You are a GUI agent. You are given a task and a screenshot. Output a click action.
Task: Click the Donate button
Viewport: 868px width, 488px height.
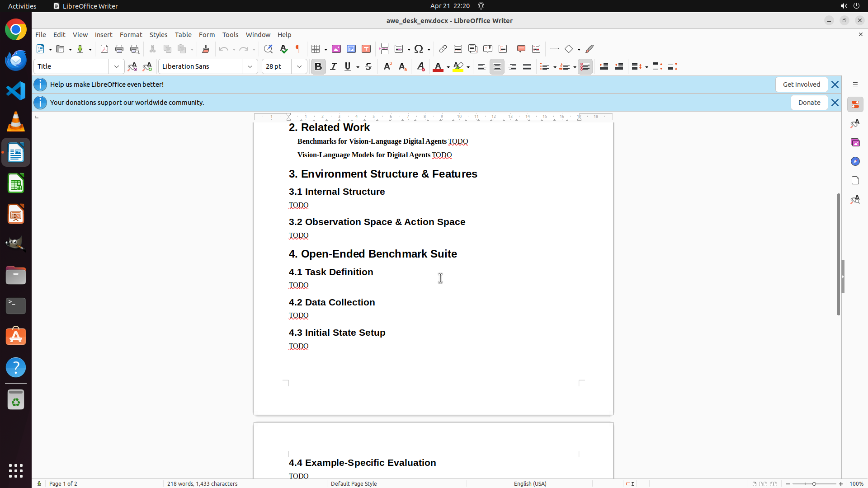tap(809, 103)
